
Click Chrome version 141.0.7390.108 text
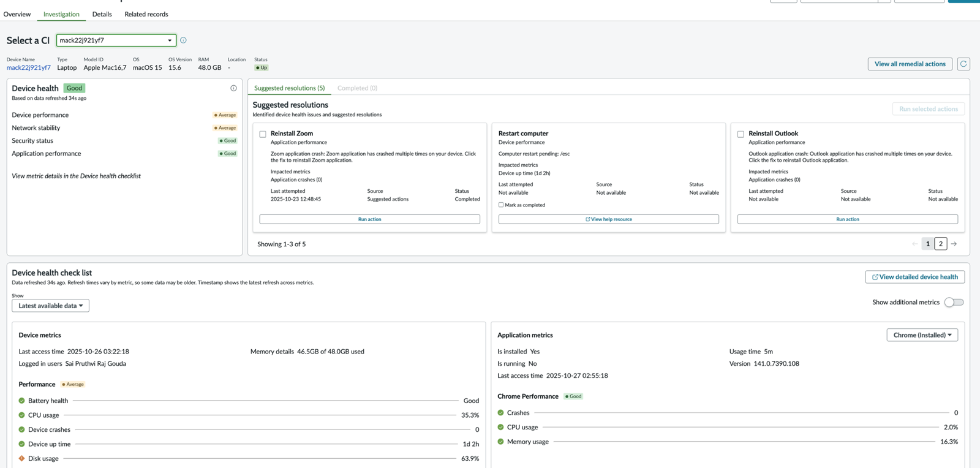pyautogui.click(x=776, y=363)
